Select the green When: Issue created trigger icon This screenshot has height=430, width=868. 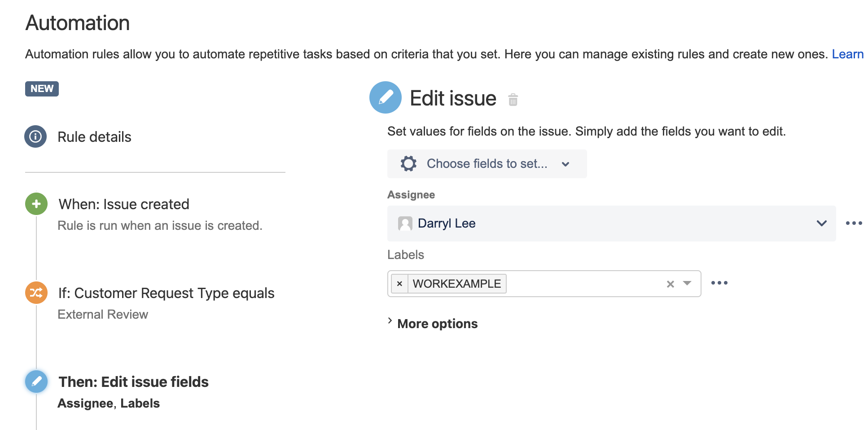pos(36,204)
